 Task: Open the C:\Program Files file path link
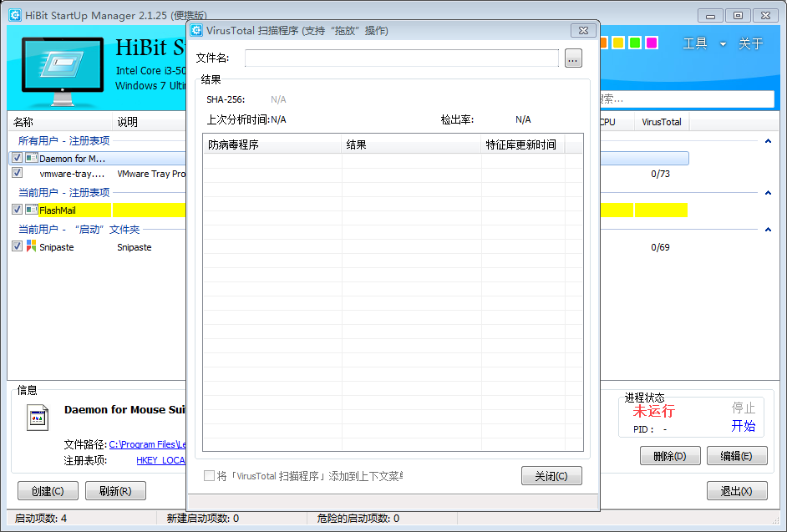click(147, 444)
